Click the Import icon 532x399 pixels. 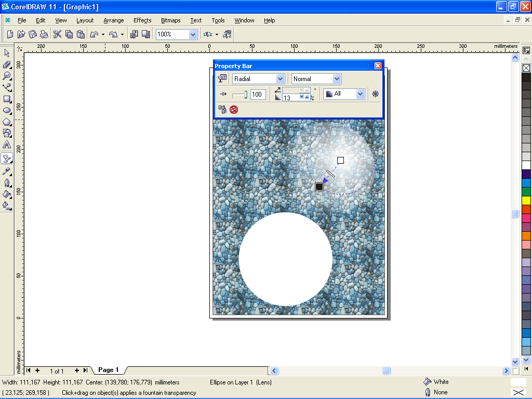point(135,34)
